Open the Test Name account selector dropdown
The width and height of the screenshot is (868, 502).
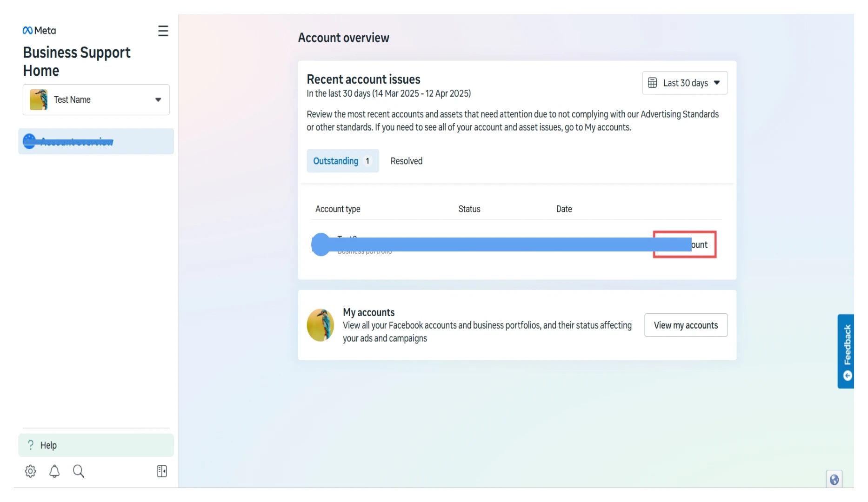(96, 99)
